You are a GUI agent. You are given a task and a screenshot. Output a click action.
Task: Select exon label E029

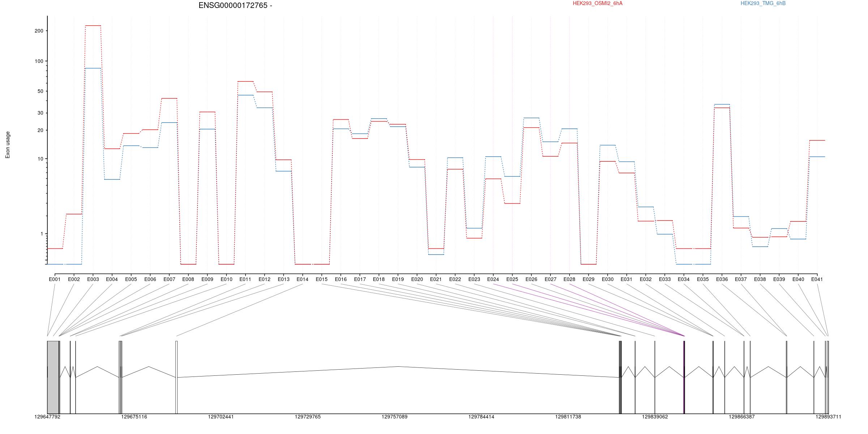pyautogui.click(x=588, y=279)
